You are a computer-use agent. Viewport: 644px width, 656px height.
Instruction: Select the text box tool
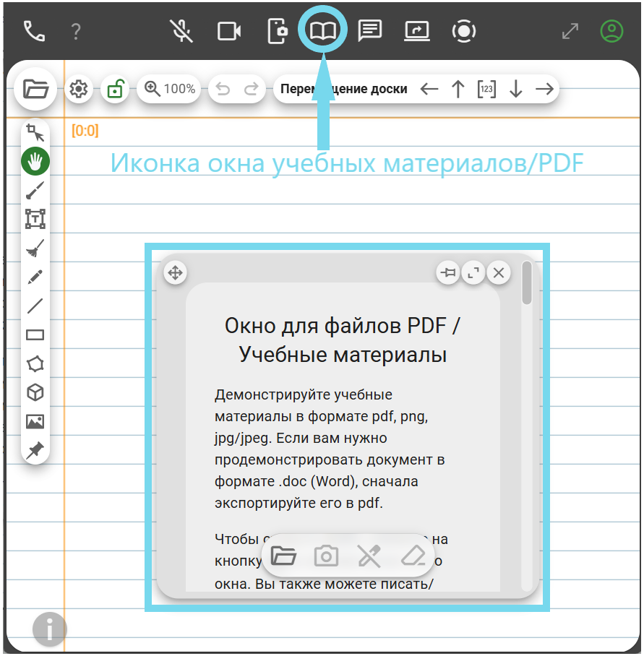tap(35, 219)
